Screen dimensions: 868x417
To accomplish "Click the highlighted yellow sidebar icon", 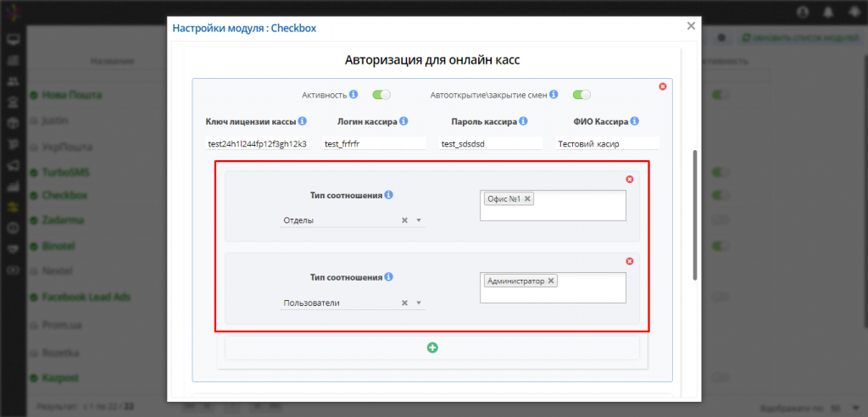I will pos(13,207).
